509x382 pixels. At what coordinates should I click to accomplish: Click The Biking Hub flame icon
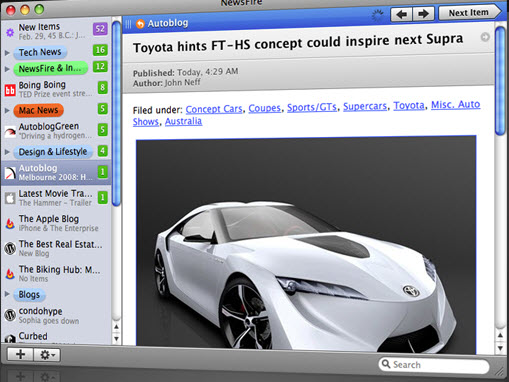[x=10, y=274]
